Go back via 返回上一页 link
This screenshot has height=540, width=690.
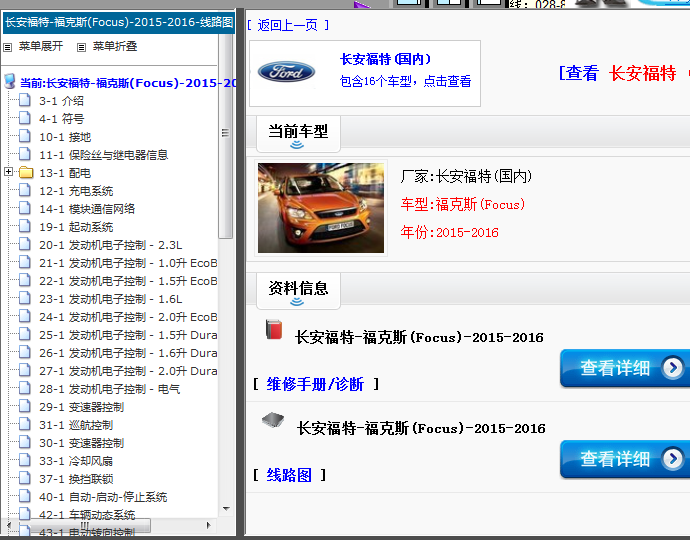click(x=287, y=25)
